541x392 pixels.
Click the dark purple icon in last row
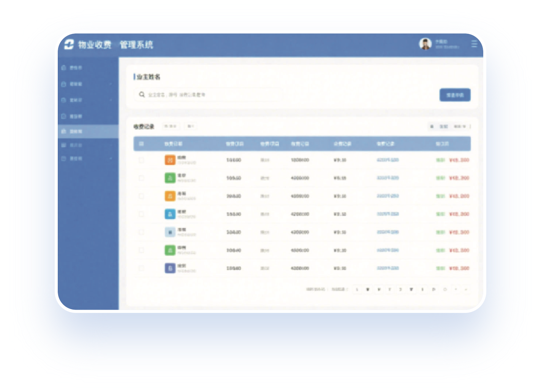coord(170,268)
